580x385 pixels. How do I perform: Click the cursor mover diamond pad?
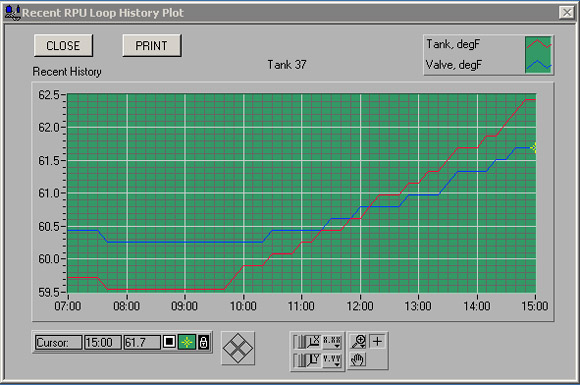click(238, 348)
